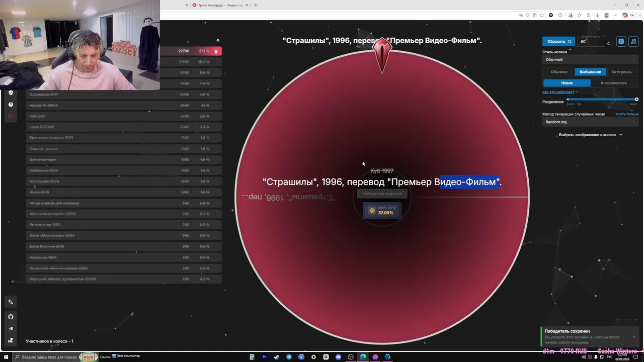Open the Telegram icon in left sidebar
Viewport: 644px width, 362px height.
(x=11, y=329)
